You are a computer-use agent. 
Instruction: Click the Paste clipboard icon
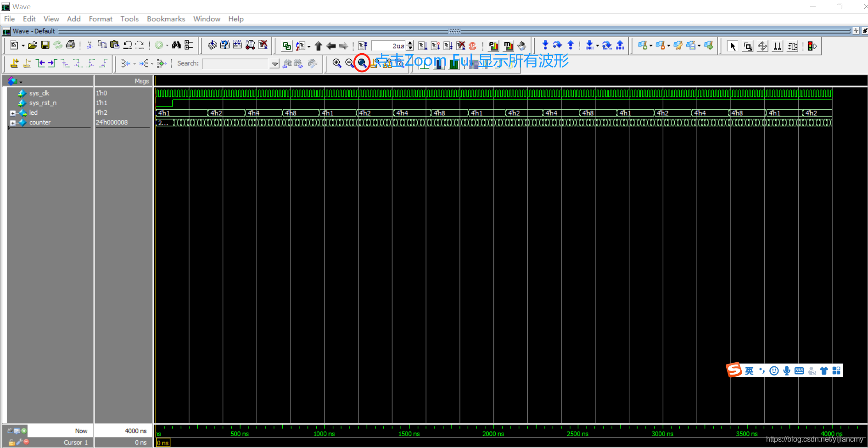click(115, 45)
